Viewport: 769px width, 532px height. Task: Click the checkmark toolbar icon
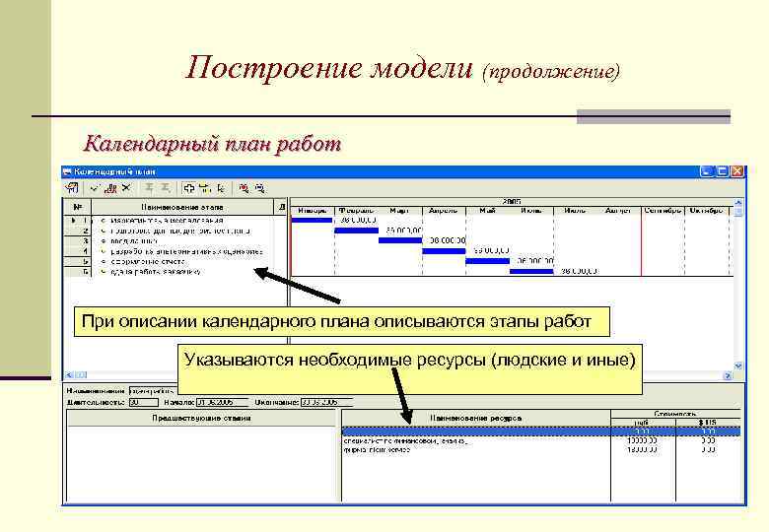click(96, 188)
